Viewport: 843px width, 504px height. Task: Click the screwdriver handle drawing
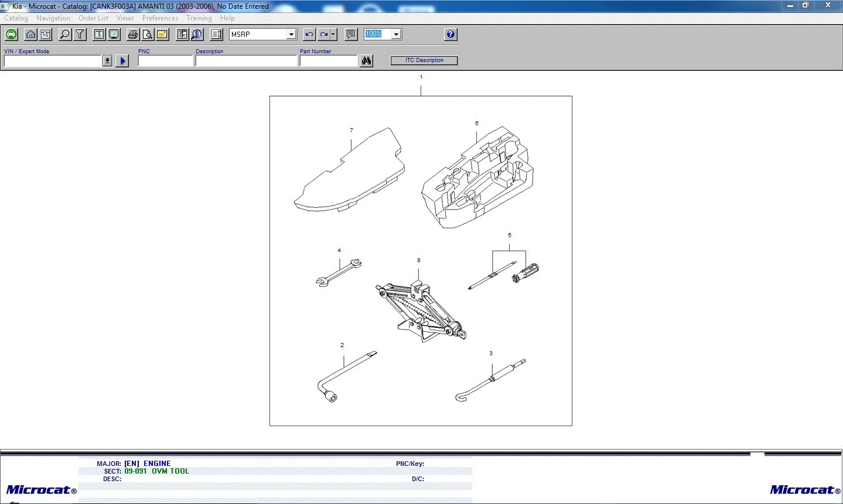click(525, 273)
